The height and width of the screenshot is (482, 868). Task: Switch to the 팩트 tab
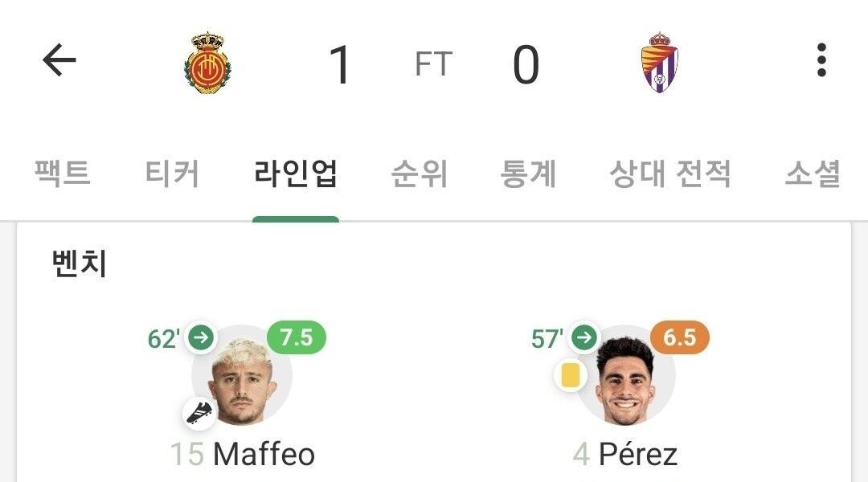coord(63,174)
